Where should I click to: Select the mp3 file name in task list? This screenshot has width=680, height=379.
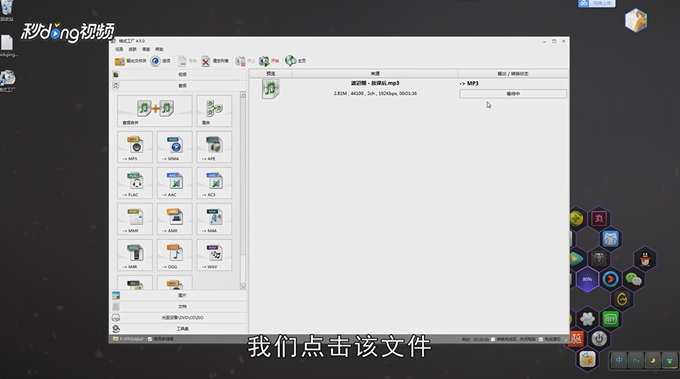(x=375, y=83)
